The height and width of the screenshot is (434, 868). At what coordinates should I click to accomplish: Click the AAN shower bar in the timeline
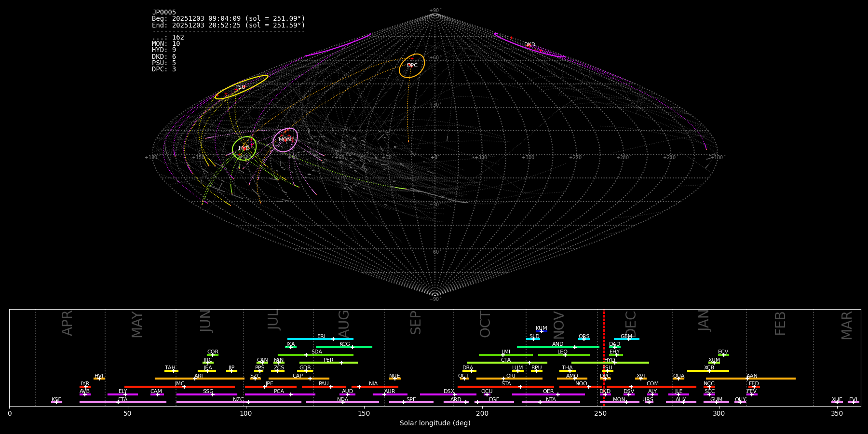tap(751, 379)
